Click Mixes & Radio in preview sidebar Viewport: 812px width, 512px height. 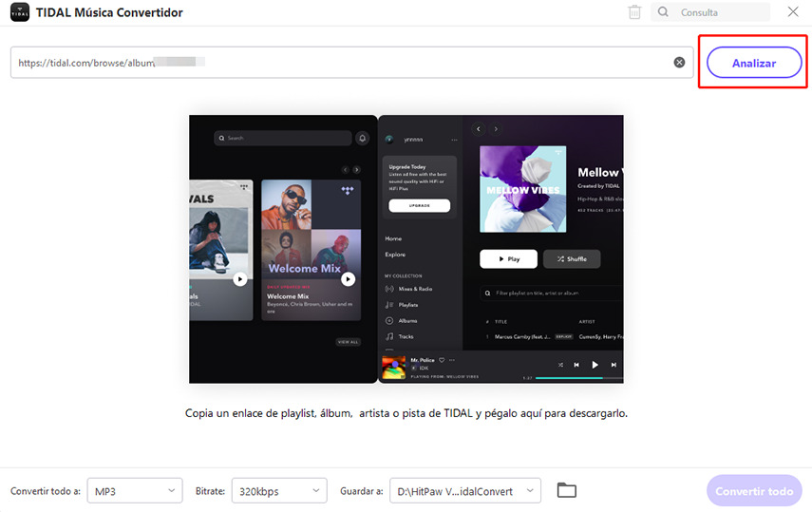click(x=409, y=289)
